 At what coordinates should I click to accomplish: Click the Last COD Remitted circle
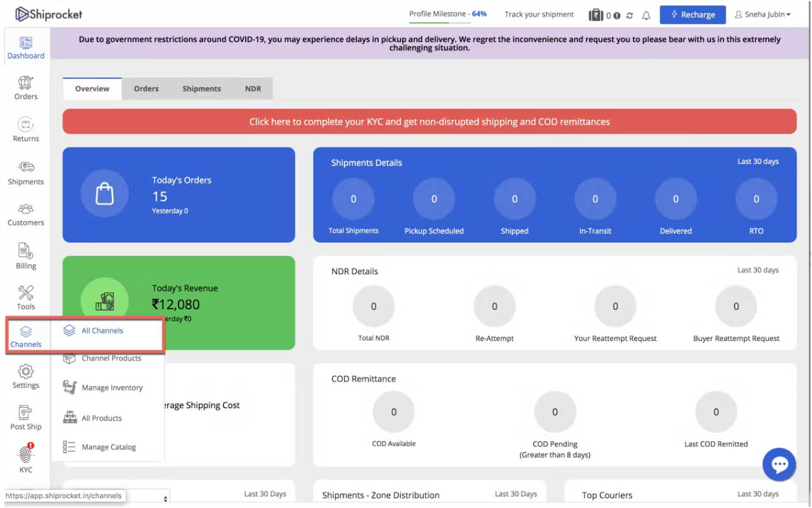pos(716,412)
